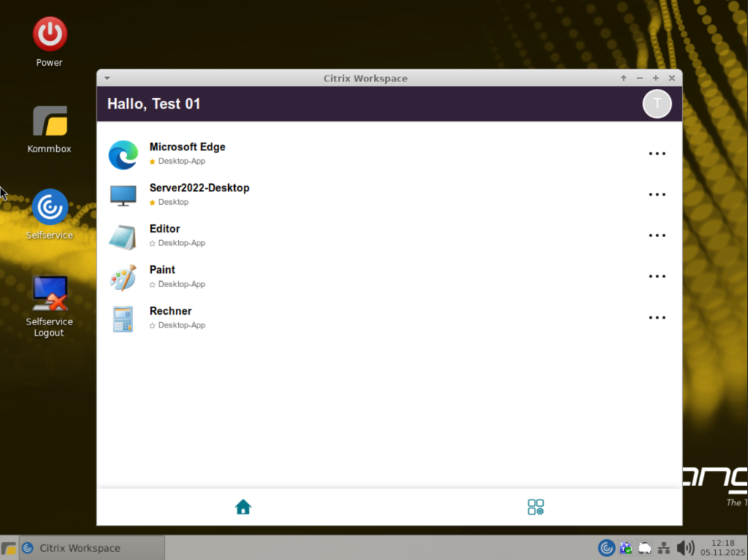Expand options menu for Server2022-Desktop

coord(657,195)
